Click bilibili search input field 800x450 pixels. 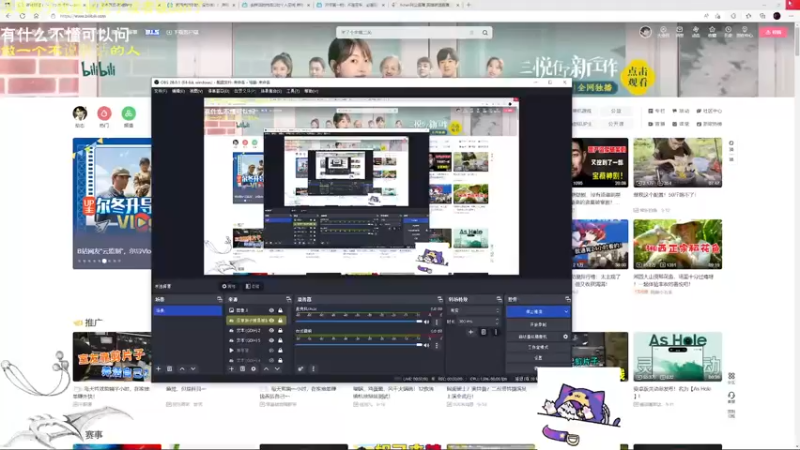coord(403,33)
